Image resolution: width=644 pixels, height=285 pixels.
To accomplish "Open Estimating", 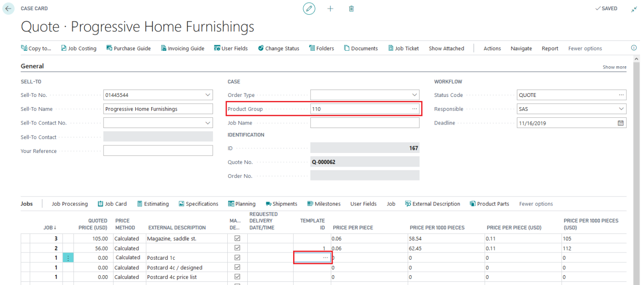I will coord(153,204).
